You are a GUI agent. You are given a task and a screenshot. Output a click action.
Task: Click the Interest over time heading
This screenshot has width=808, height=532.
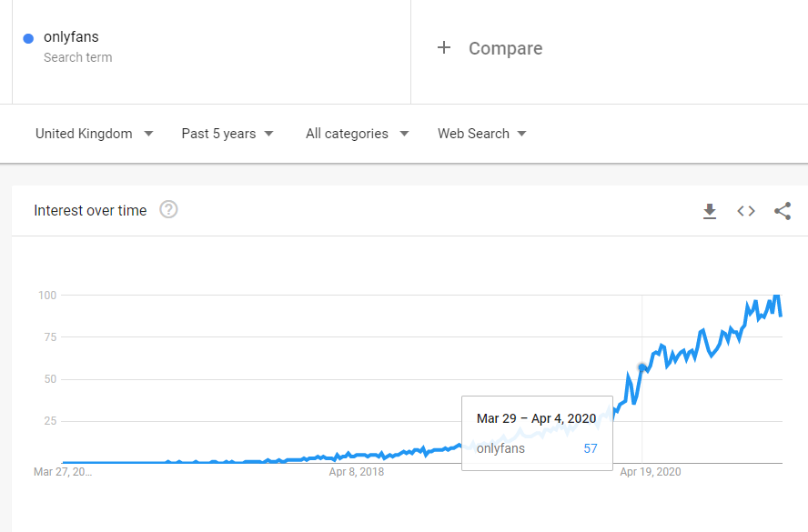pyautogui.click(x=90, y=210)
